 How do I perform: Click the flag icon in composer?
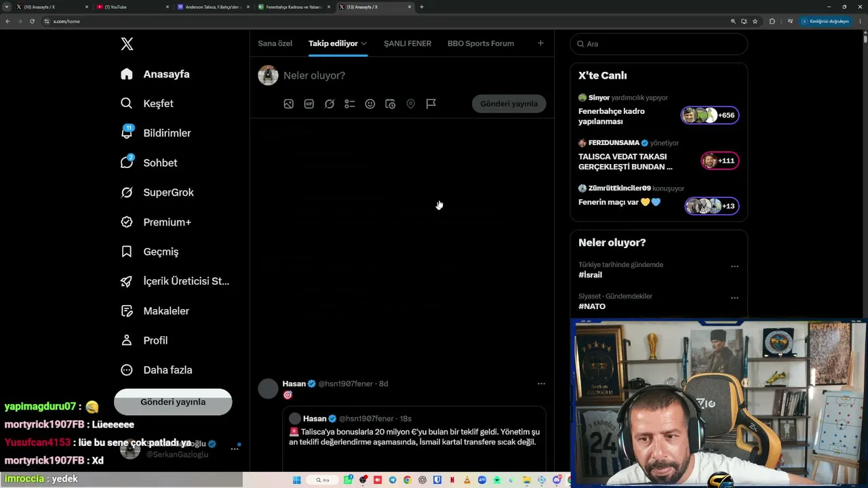pos(431,104)
